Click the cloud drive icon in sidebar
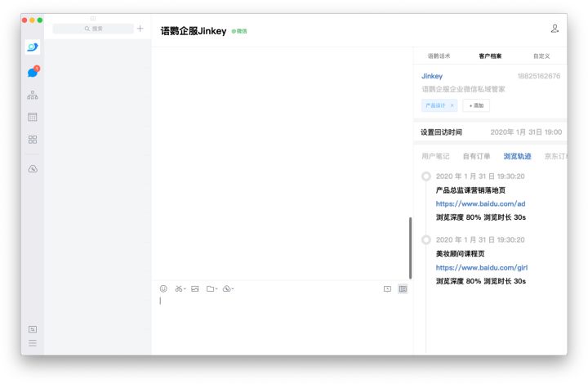This screenshot has width=588, height=384. coord(33,168)
